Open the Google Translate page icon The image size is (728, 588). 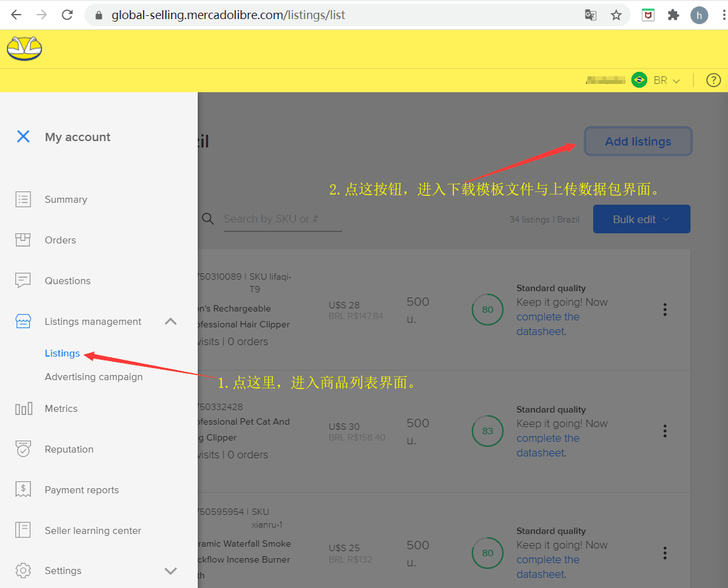(591, 15)
